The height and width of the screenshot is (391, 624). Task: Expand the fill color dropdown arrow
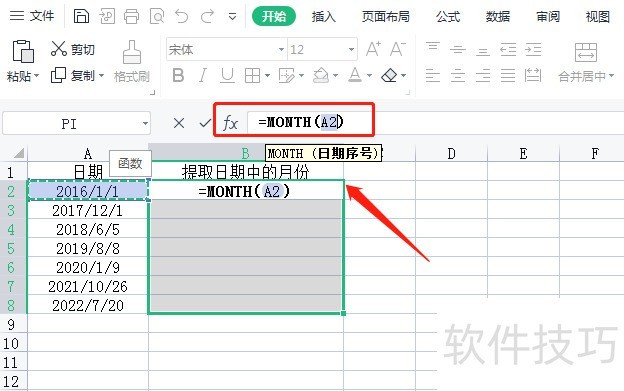pos(335,75)
